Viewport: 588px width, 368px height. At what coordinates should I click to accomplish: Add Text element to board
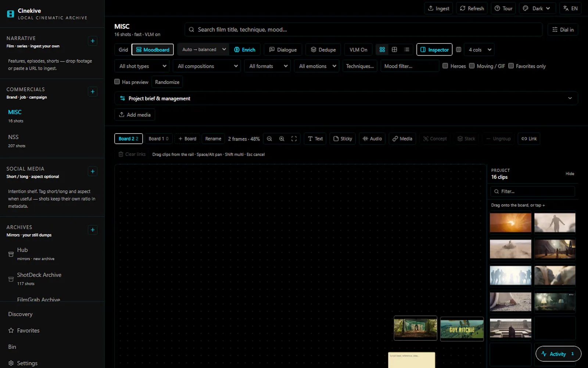pos(315,139)
